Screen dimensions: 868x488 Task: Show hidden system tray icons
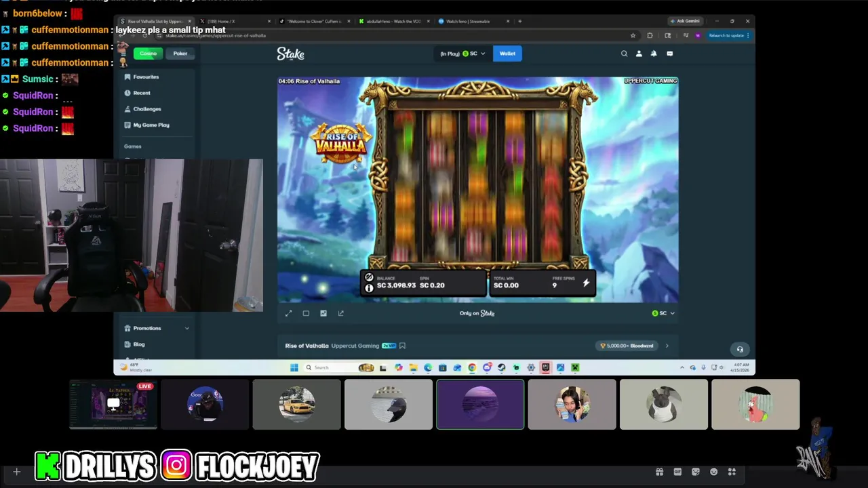[682, 367]
